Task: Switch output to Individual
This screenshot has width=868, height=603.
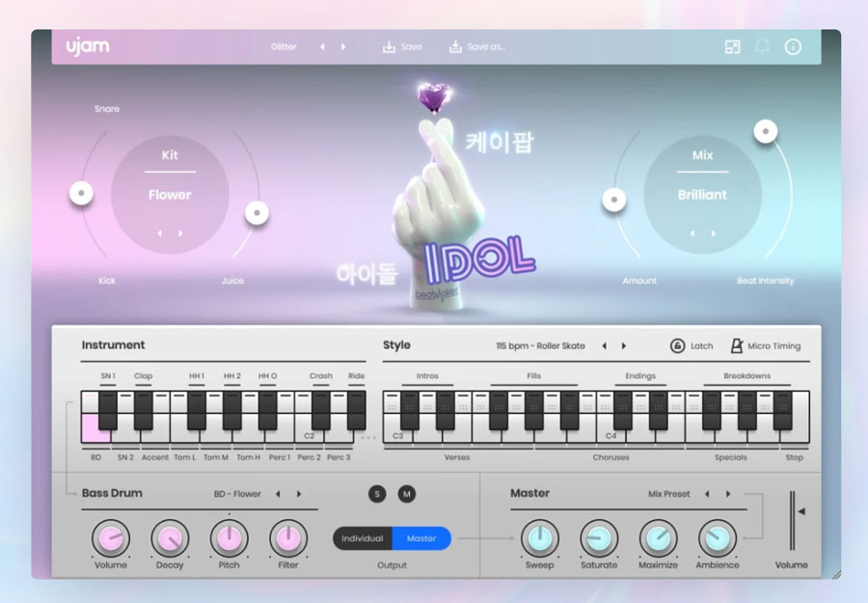Action: coord(363,538)
